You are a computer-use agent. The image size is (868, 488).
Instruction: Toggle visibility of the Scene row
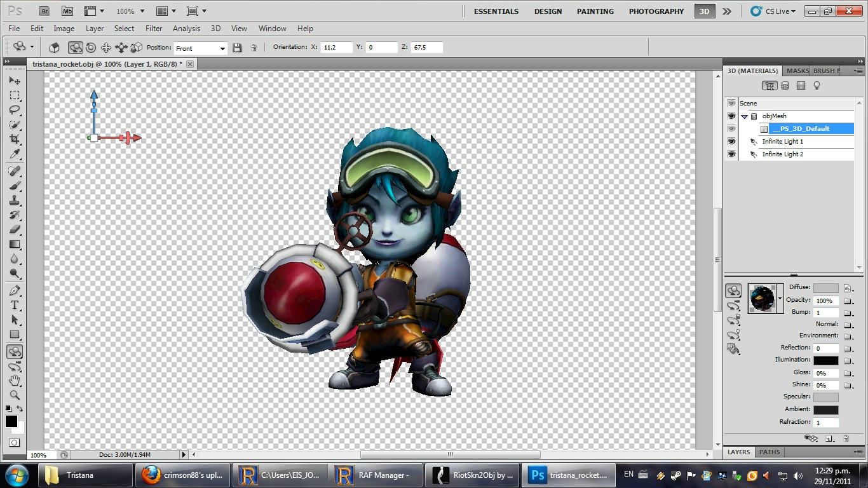731,103
